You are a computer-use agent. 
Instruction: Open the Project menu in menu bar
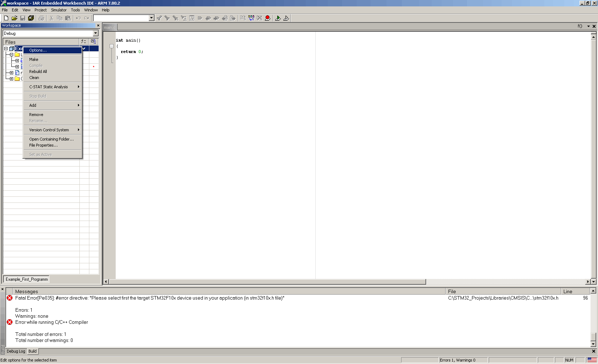click(x=40, y=10)
